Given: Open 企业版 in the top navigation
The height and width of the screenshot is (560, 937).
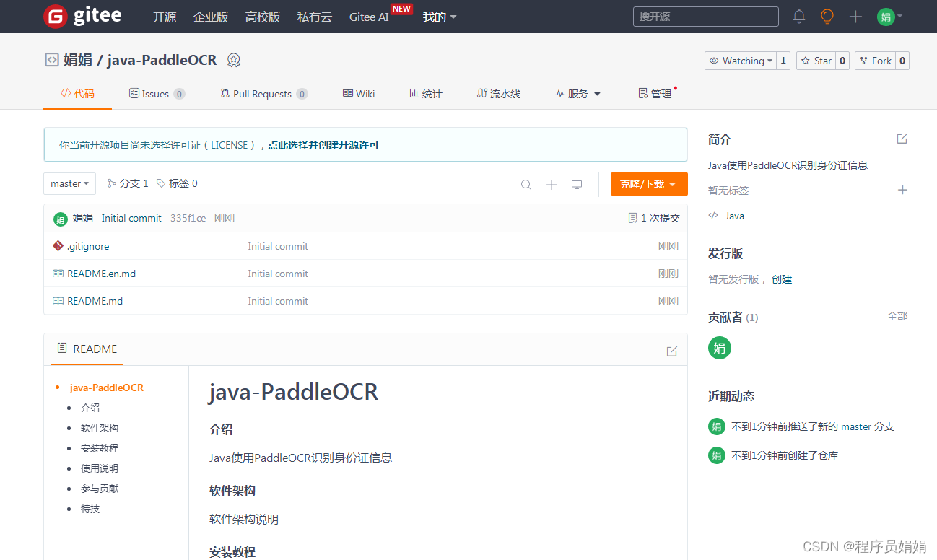Looking at the screenshot, I should click(211, 17).
